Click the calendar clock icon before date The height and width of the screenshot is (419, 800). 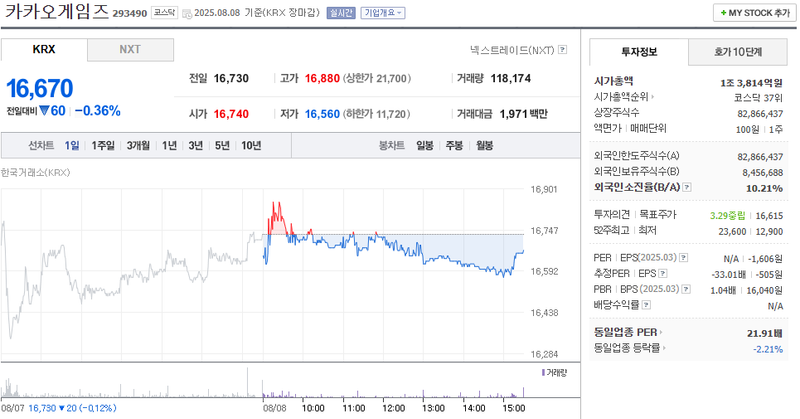click(187, 14)
